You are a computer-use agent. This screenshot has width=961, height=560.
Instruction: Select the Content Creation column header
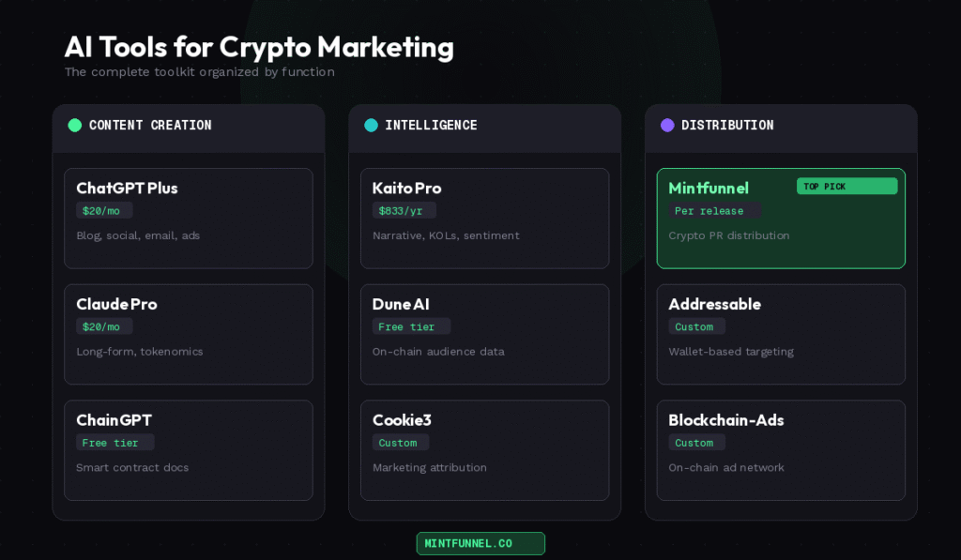(150, 125)
